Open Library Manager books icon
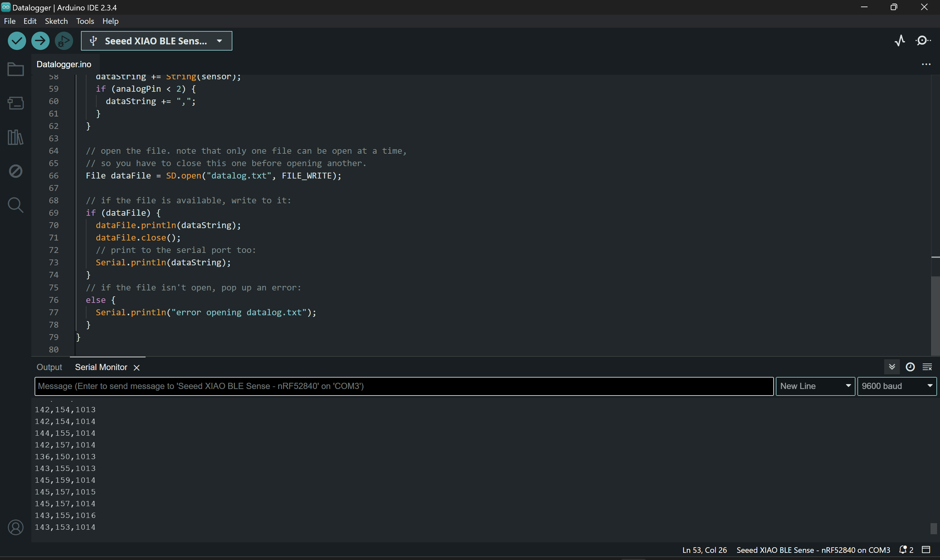940x560 pixels. pyautogui.click(x=15, y=137)
